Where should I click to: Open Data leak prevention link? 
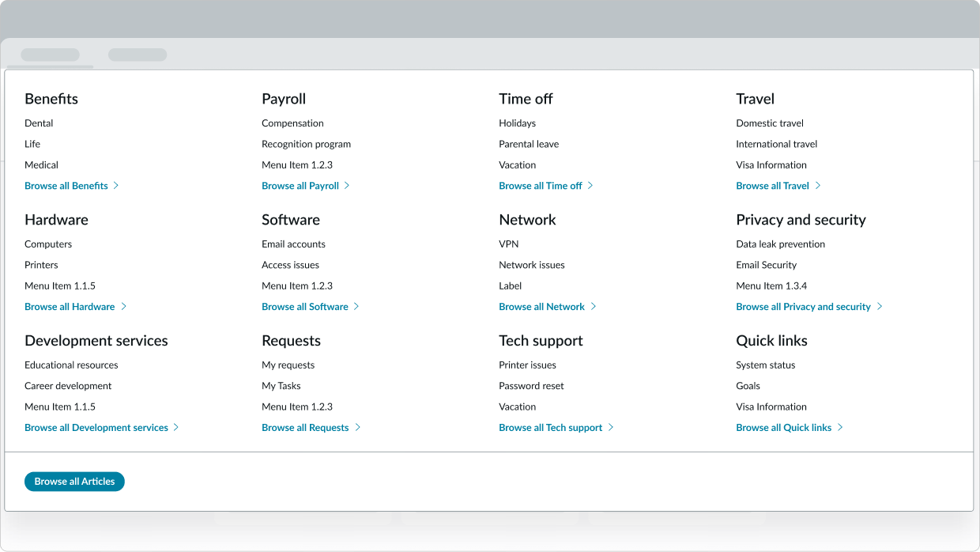coord(780,244)
